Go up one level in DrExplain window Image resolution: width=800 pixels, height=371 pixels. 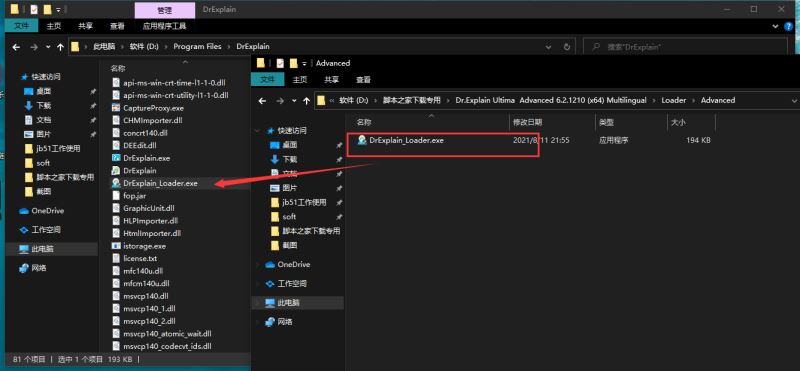coord(61,47)
